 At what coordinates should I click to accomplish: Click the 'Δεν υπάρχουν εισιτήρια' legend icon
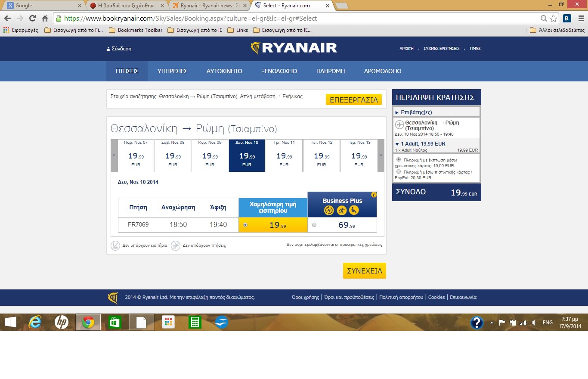(115, 245)
